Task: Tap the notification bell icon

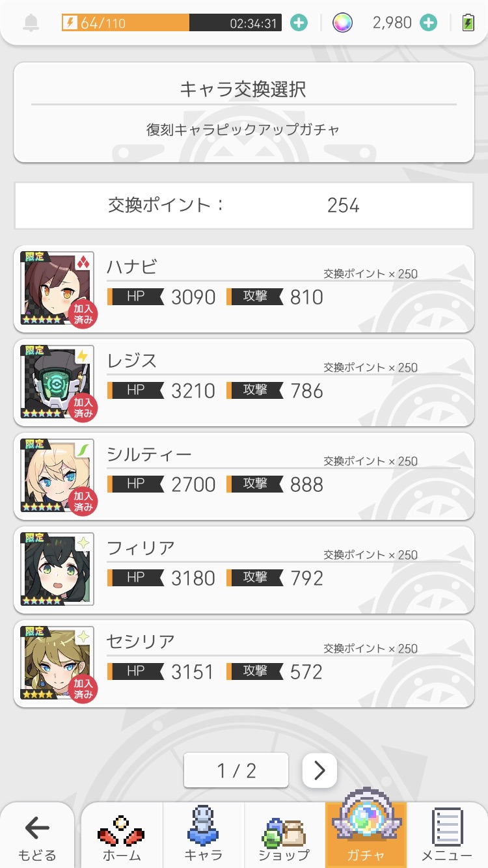Action: [x=31, y=23]
